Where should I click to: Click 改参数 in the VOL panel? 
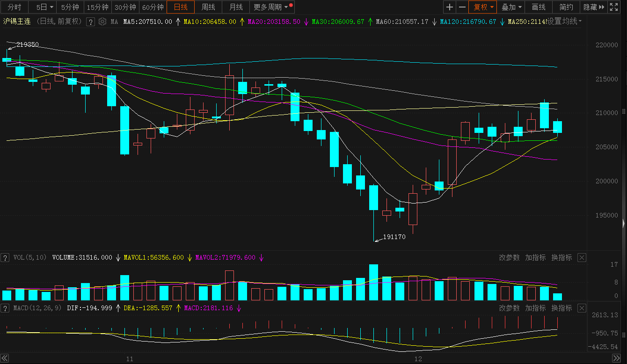(509, 257)
